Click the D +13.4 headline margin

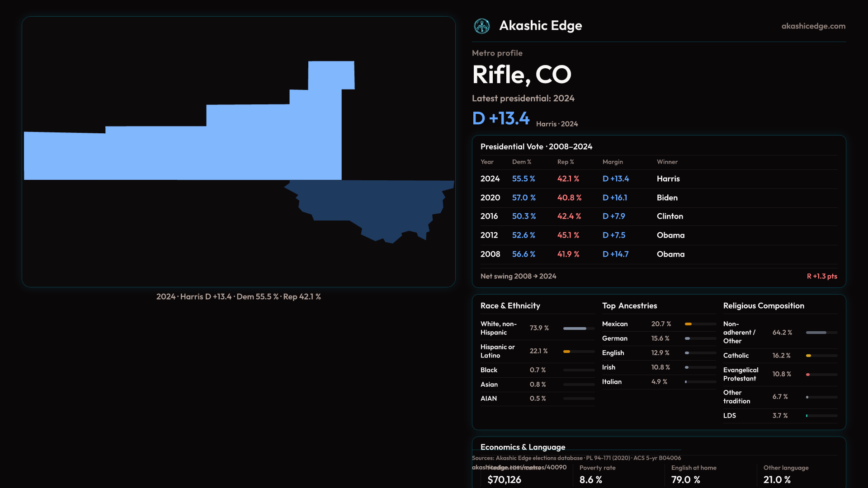[500, 118]
